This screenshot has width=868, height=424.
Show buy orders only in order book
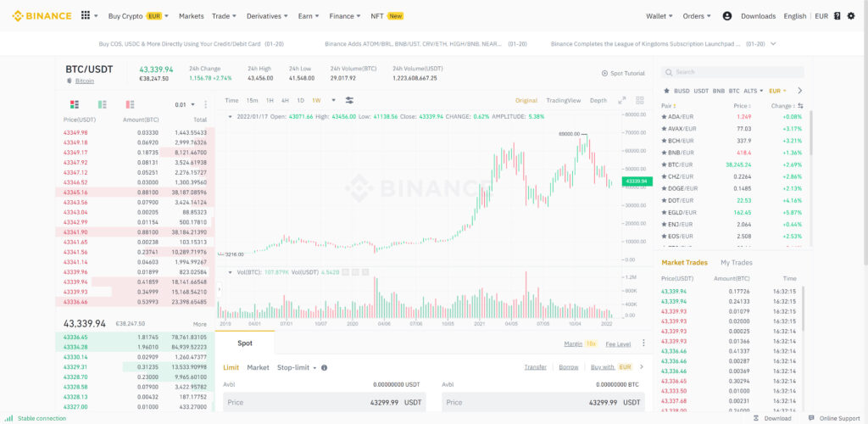pyautogui.click(x=102, y=104)
